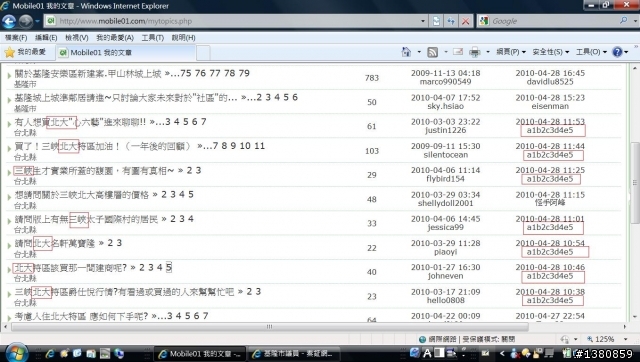Image resolution: width=640 pixels, height=362 pixels.
Task: Click the scroll down arrow of vertical scrollbar
Action: tap(635, 317)
